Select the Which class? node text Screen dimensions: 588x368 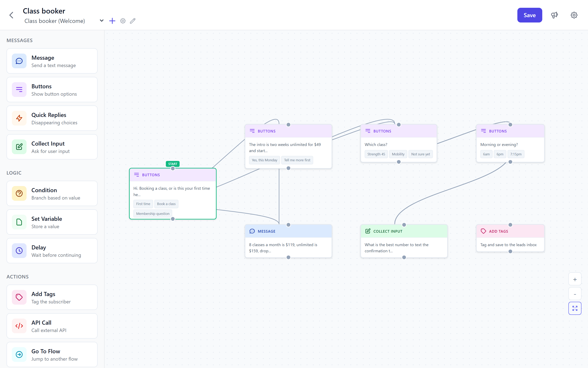coord(376,145)
